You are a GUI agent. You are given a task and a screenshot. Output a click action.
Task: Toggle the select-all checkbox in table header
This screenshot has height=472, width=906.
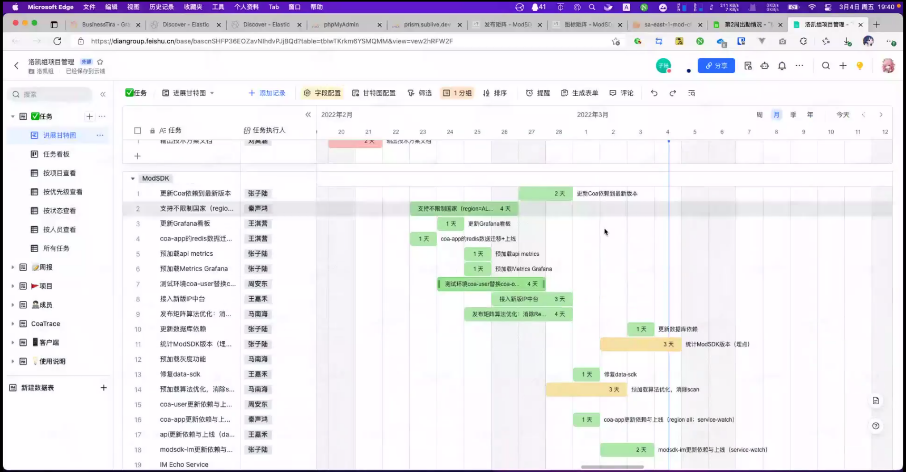[137, 130]
